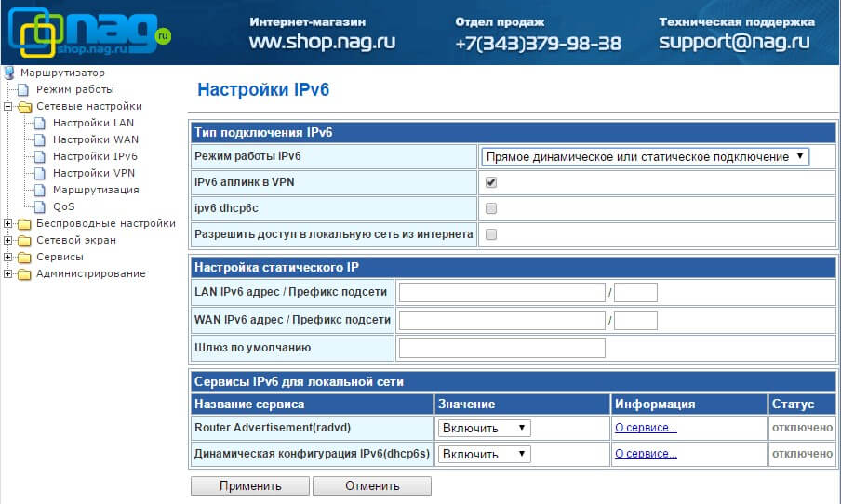Image resolution: width=841 pixels, height=504 pixels.
Task: Click the sales phone number +7(343)379-98-38
Action: (538, 43)
